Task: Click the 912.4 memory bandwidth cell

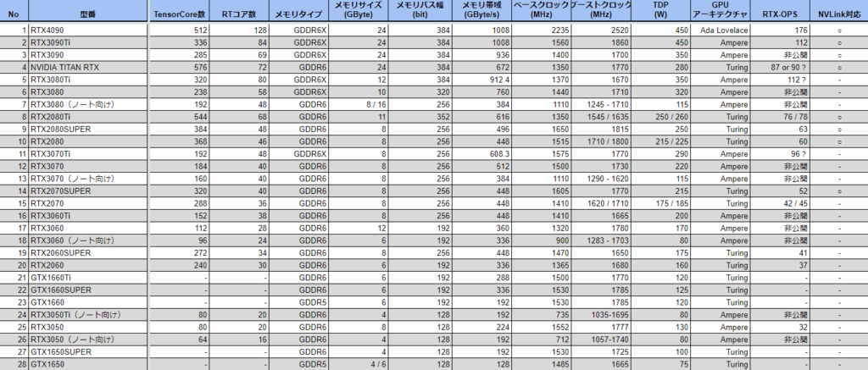Action: [x=481, y=79]
